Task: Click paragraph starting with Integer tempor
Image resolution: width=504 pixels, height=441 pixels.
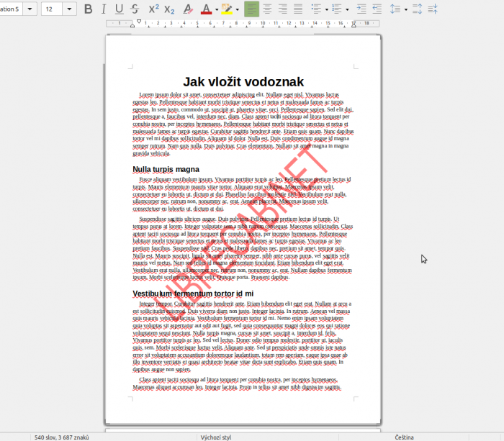Action: click(241, 336)
